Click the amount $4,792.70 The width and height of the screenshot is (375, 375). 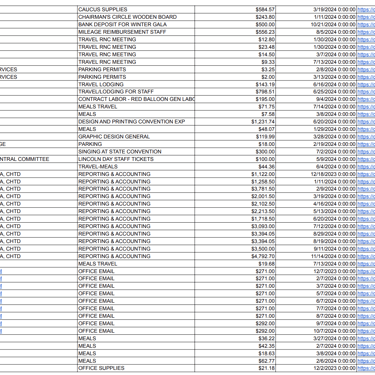tap(263, 256)
